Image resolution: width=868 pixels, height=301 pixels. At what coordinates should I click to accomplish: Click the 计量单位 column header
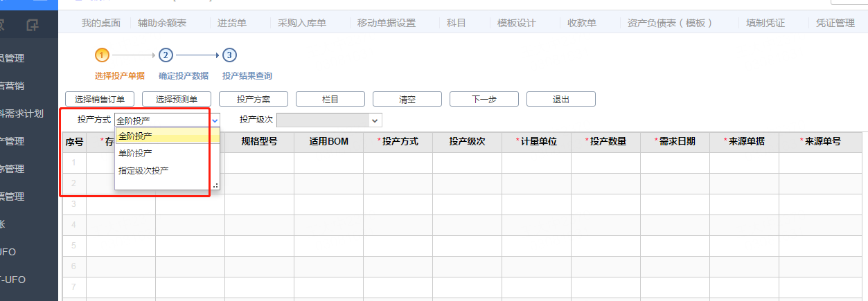[536, 142]
